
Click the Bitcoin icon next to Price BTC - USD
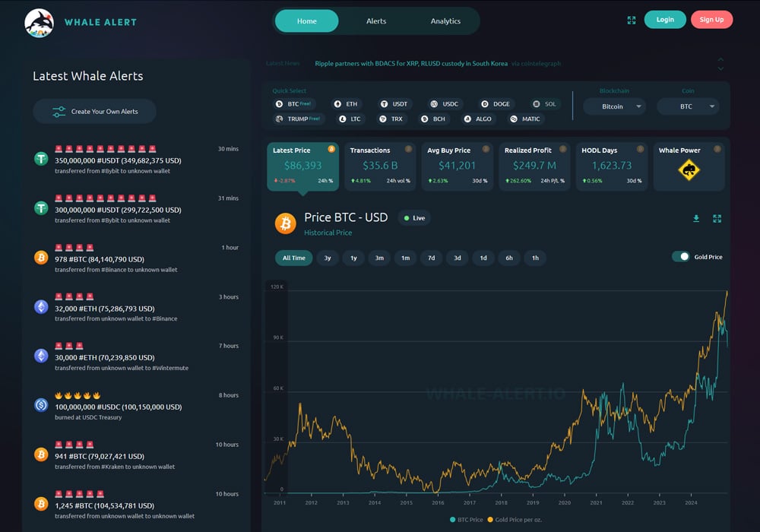pyautogui.click(x=286, y=223)
